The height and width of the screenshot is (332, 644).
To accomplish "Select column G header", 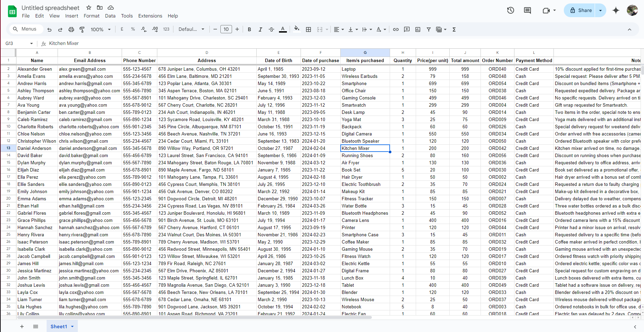I will pyautogui.click(x=365, y=52).
